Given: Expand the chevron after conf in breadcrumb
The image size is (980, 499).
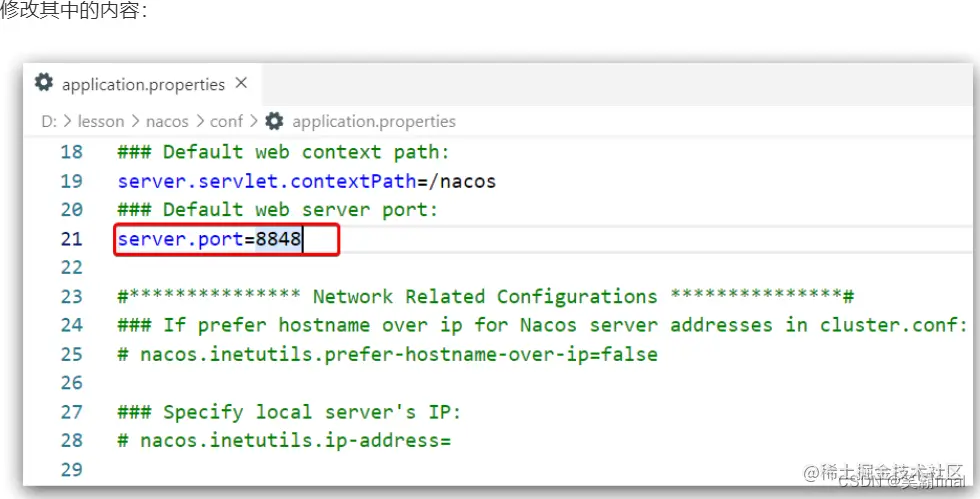Looking at the screenshot, I should click(254, 121).
